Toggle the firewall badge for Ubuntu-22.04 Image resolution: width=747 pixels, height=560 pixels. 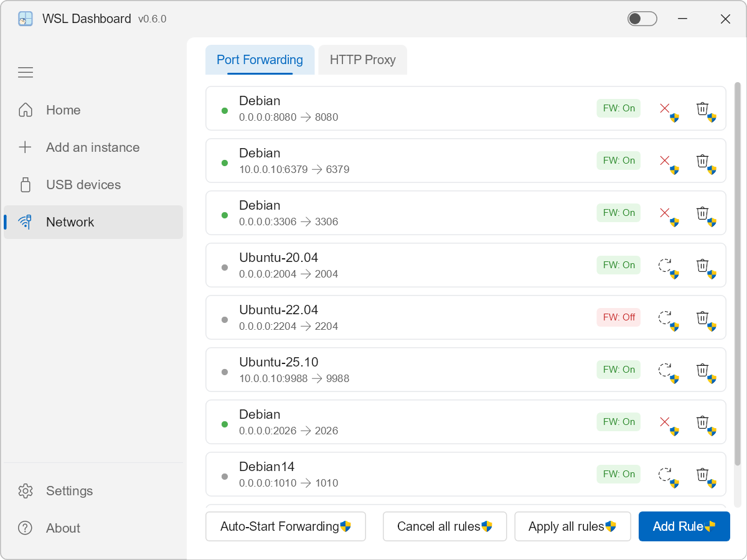pos(618,317)
